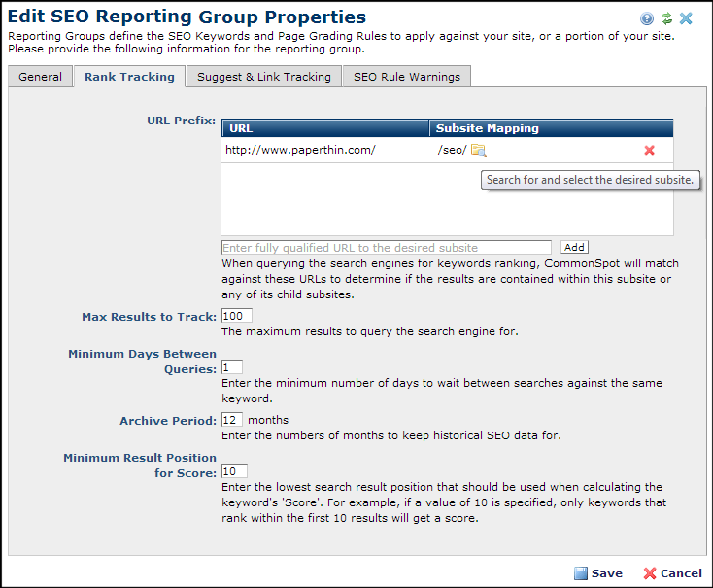Click the Max Results to Track field
This screenshot has height=588, width=713.
point(236,316)
